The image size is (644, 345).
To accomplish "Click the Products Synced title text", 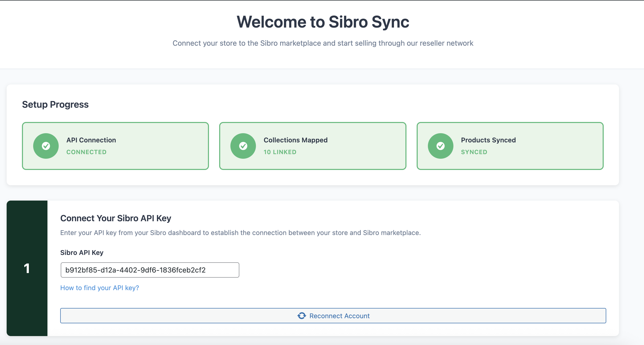I will (488, 140).
